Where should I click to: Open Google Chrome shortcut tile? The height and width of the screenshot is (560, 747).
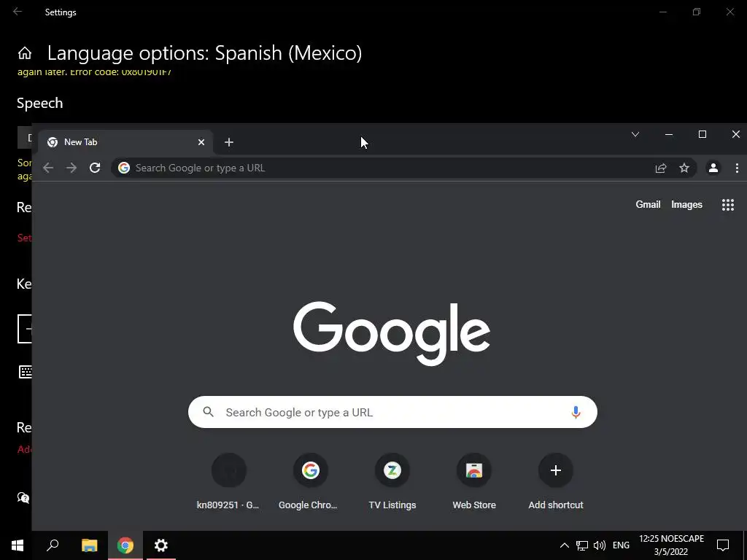pos(310,481)
